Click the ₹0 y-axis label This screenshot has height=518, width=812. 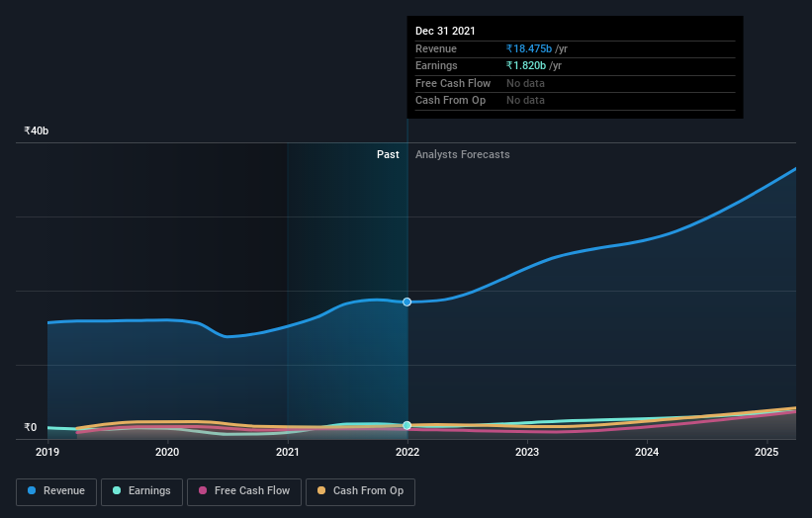tap(31, 427)
